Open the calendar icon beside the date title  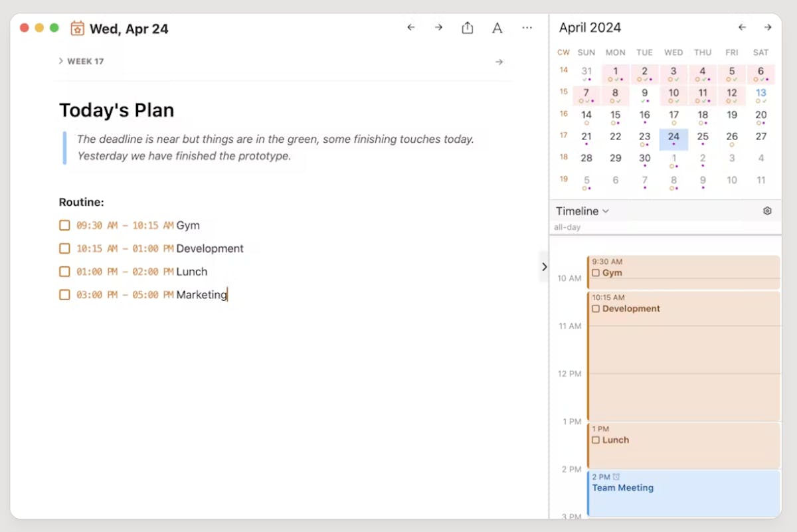click(x=77, y=28)
